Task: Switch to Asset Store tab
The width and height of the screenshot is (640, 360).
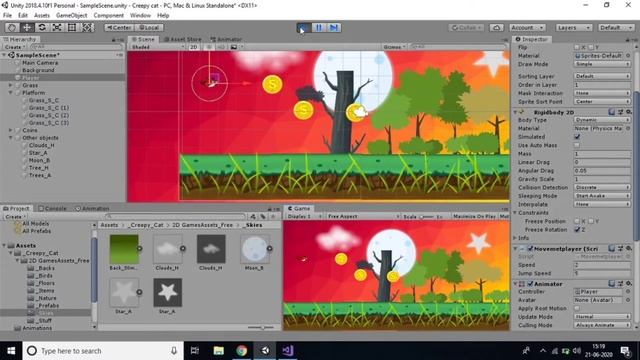Action: pos(183,39)
